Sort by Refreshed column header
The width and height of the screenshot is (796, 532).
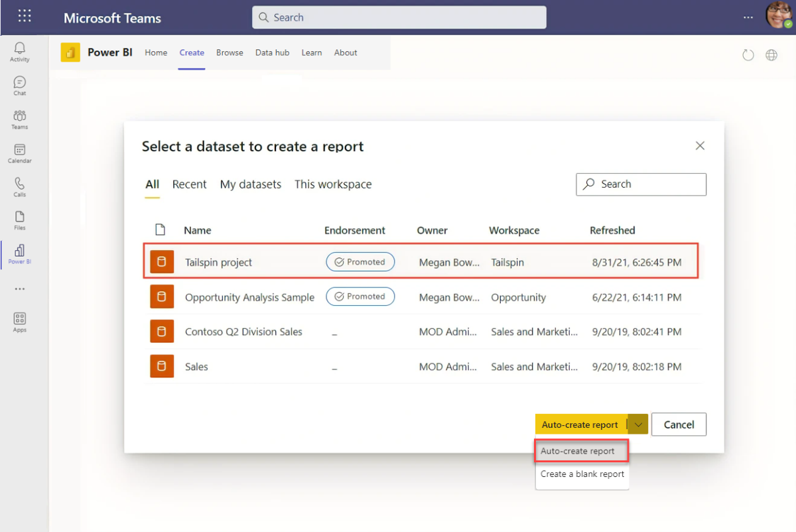coord(612,230)
